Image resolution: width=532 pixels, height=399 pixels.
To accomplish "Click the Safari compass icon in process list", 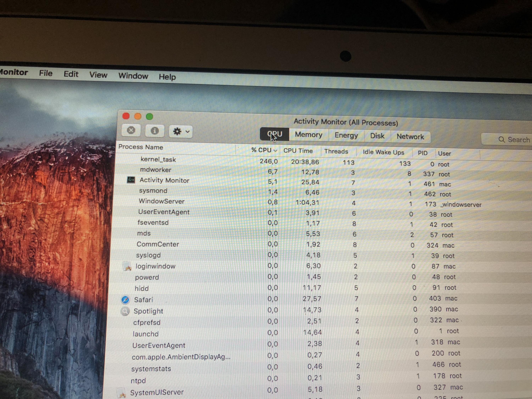I will pos(126,300).
